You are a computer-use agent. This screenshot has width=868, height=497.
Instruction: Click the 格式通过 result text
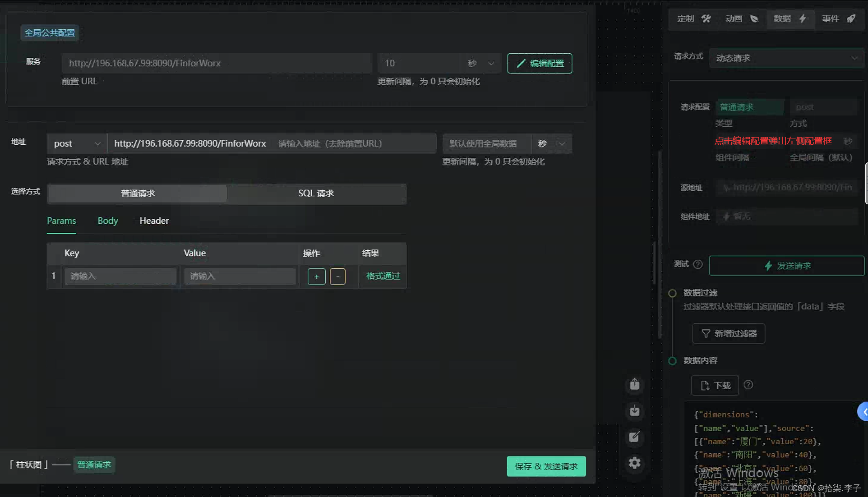pyautogui.click(x=383, y=276)
